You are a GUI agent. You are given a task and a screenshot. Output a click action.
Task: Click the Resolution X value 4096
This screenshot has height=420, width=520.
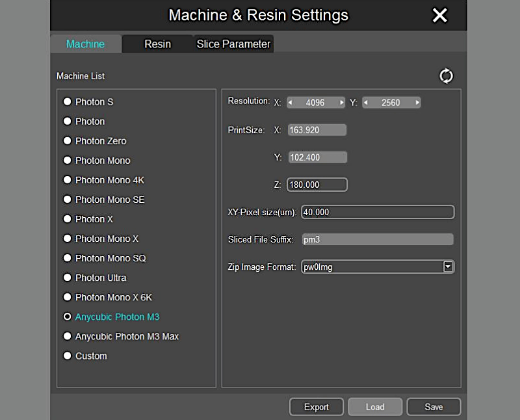[315, 103]
